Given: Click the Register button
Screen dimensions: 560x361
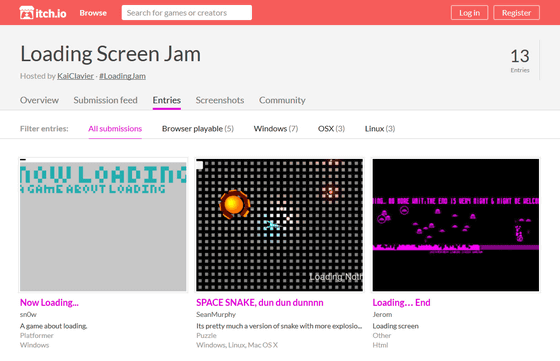Looking at the screenshot, I should coord(516,13).
